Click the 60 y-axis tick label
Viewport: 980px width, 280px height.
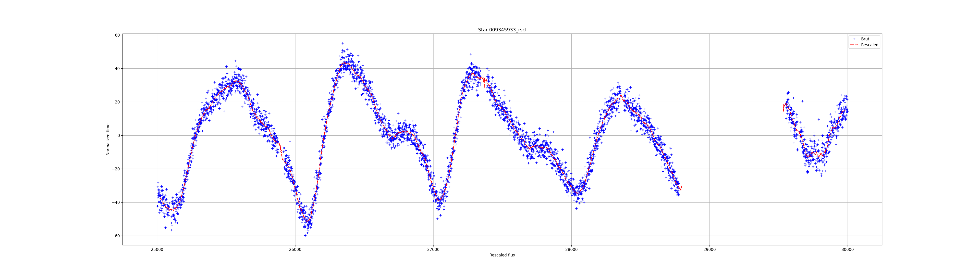tap(117, 35)
